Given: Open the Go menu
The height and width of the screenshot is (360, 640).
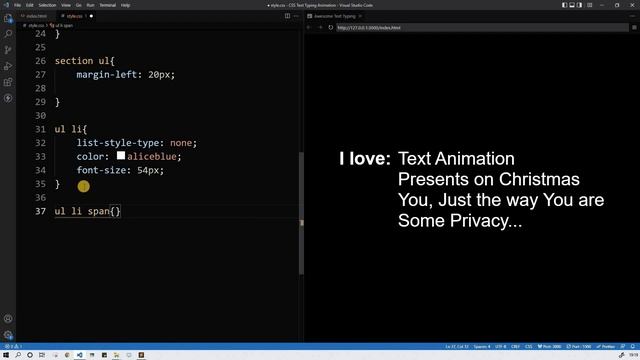Looking at the screenshot, I should [79, 5].
